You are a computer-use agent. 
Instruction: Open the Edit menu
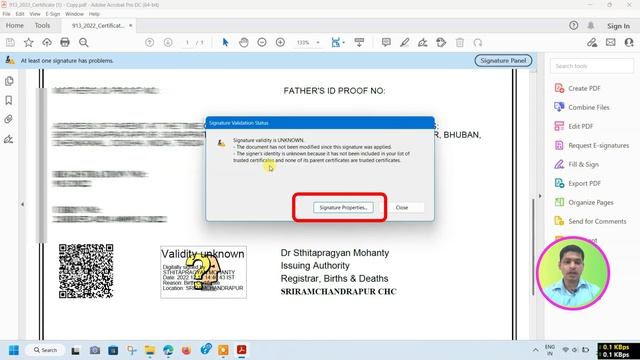click(20, 14)
